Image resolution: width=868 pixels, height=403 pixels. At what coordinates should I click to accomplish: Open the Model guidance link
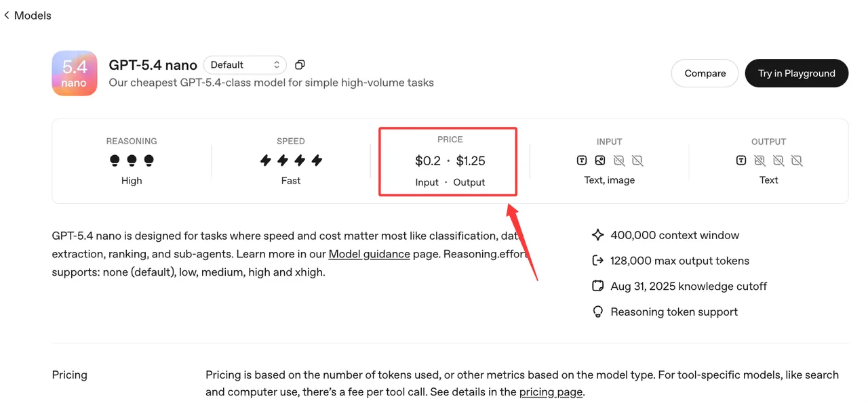(369, 254)
